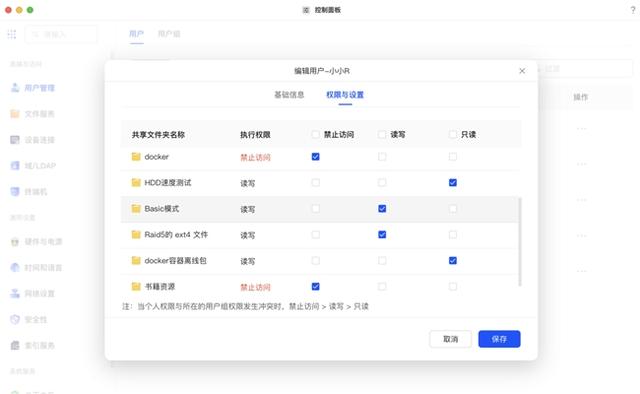Click the Basic模式 folder name
The image size is (640, 394).
(x=162, y=209)
